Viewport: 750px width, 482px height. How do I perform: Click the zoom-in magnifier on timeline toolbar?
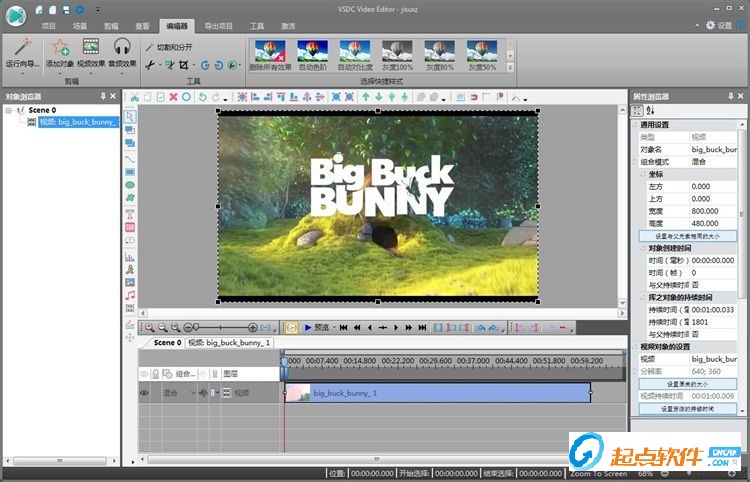coord(150,328)
